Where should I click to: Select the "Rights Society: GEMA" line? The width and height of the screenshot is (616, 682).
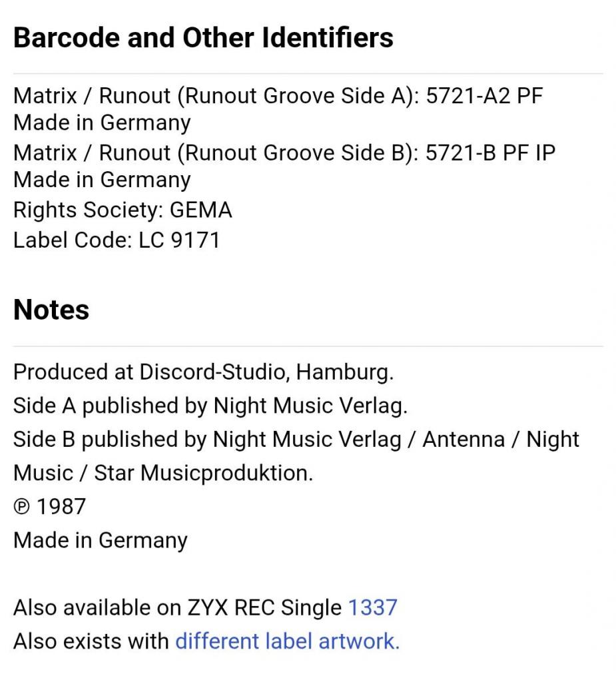coord(123,210)
